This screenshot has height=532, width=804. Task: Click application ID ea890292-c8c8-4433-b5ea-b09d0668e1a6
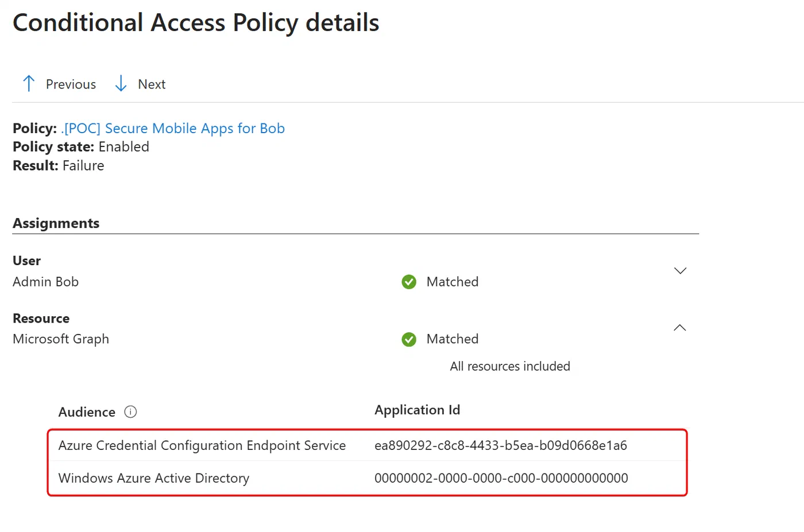[x=501, y=445]
